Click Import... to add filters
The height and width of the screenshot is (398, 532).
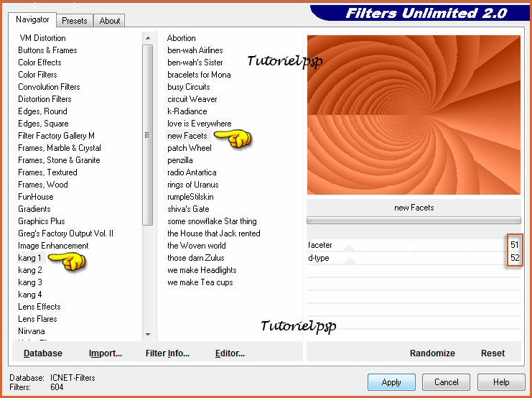coord(105,353)
